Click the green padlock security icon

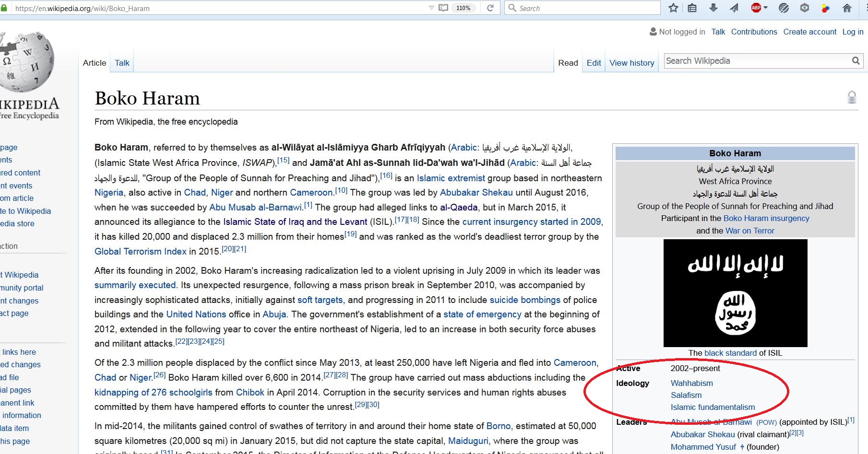[3, 8]
